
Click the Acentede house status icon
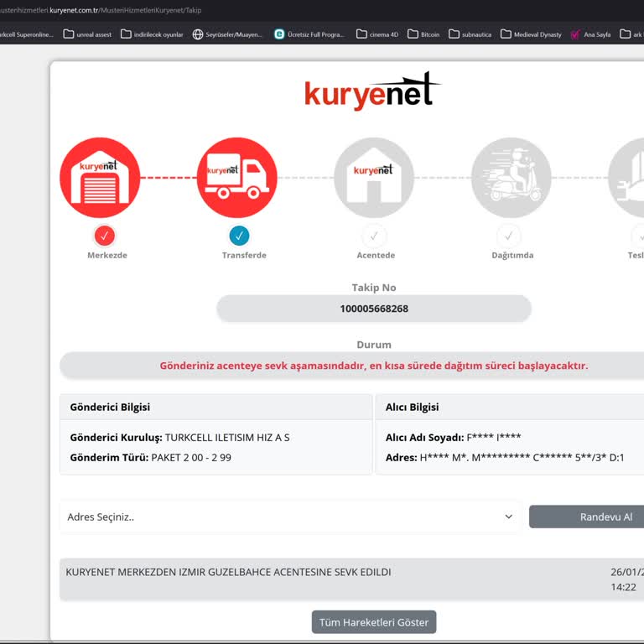[x=374, y=178]
